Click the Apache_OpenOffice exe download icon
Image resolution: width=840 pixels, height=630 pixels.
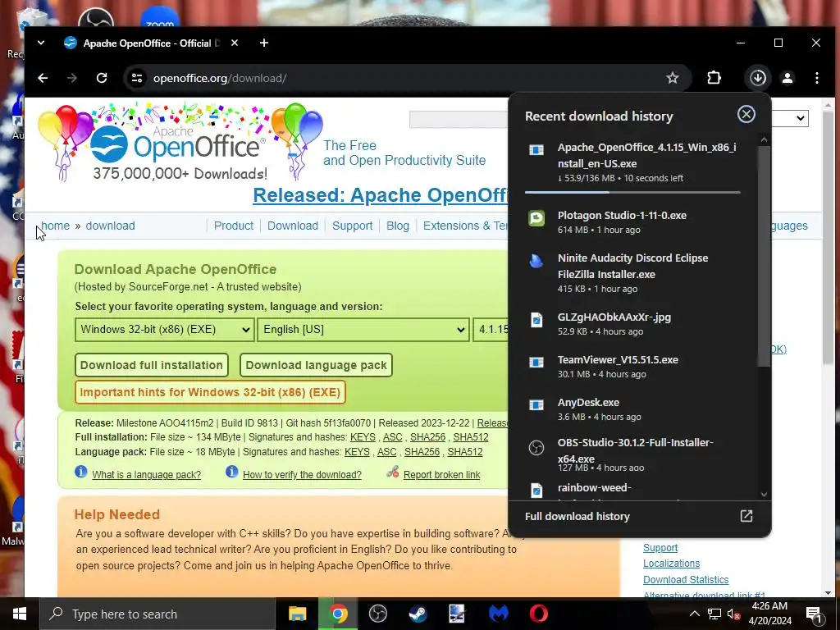point(536,150)
